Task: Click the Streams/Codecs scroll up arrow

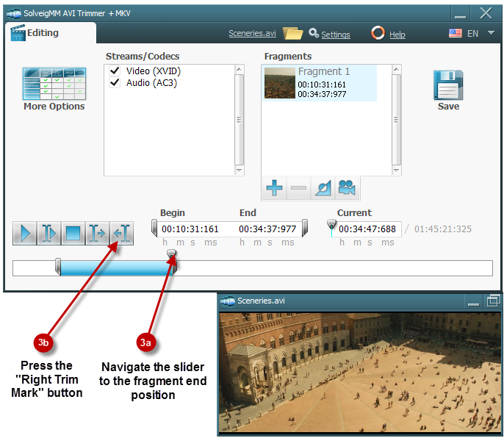Action: tap(239, 69)
